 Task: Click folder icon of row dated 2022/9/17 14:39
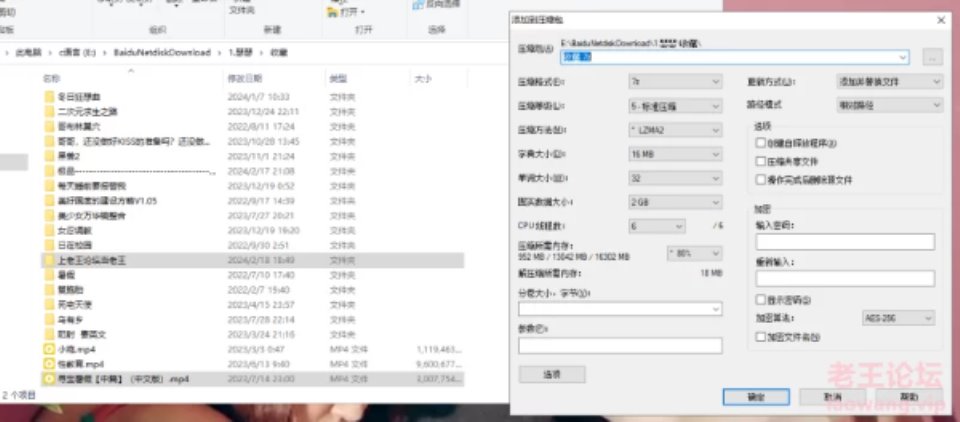click(50, 201)
